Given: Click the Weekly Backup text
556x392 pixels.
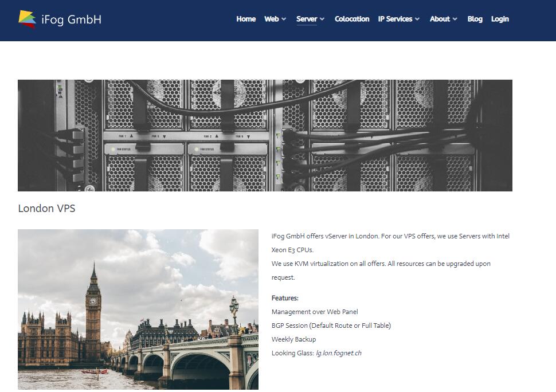Looking at the screenshot, I should point(293,339).
